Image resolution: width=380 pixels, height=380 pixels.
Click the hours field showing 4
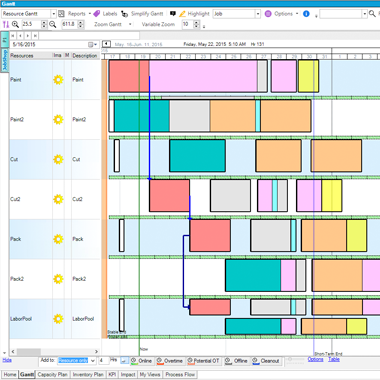104,361
